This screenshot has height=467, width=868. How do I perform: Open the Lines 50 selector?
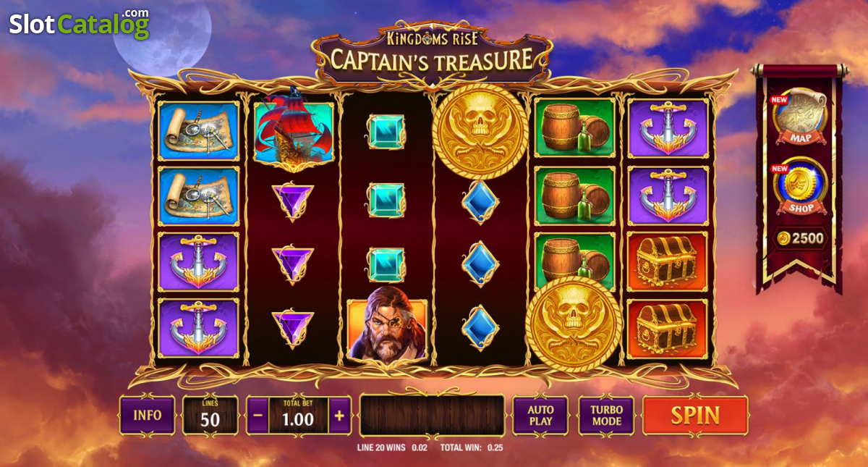click(210, 416)
